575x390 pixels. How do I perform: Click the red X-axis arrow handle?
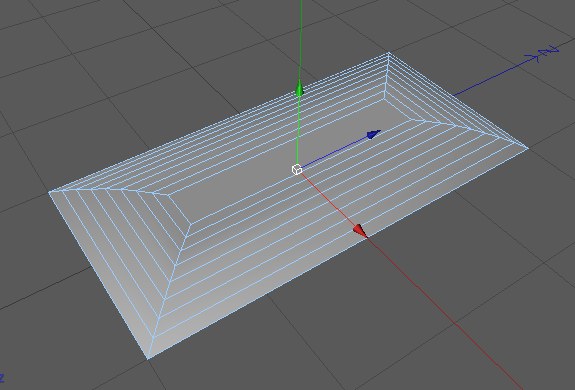click(x=360, y=231)
